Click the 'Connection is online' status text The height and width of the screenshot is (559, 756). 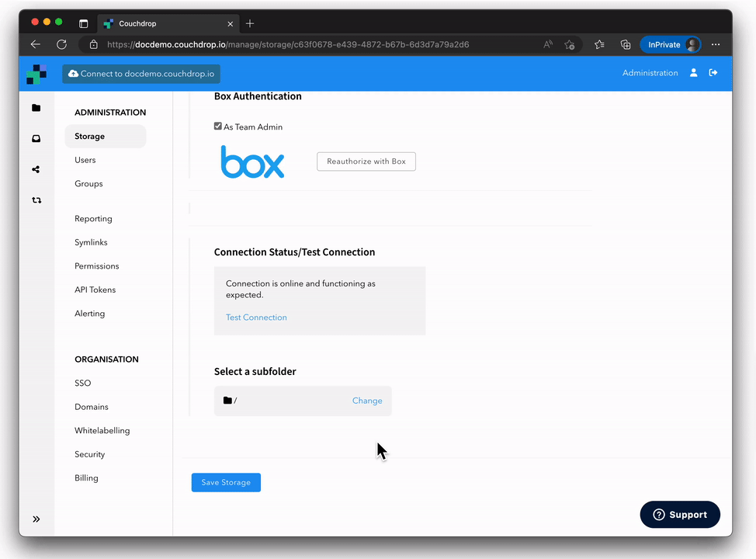point(300,289)
